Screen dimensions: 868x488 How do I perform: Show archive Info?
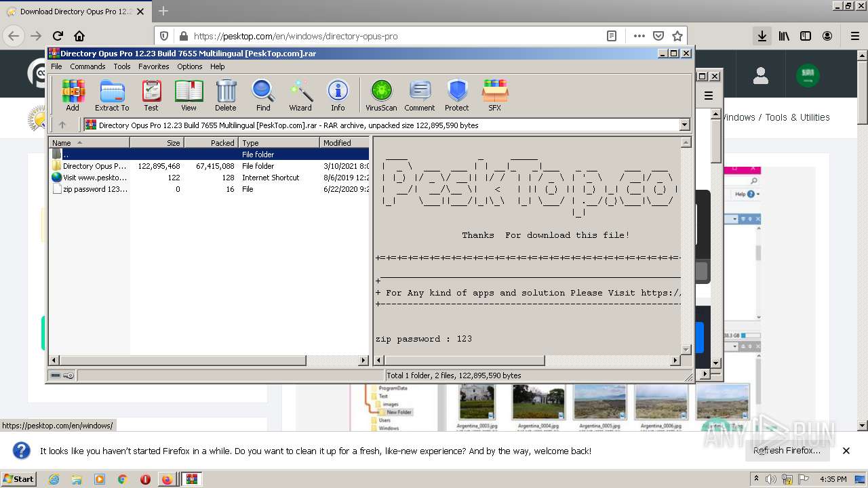[x=338, y=95]
